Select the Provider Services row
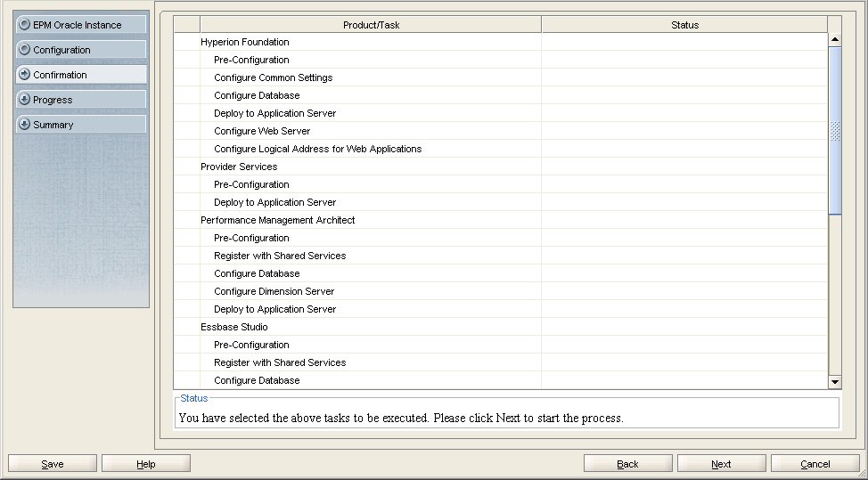Image resolution: width=868 pixels, height=480 pixels. [x=501, y=167]
